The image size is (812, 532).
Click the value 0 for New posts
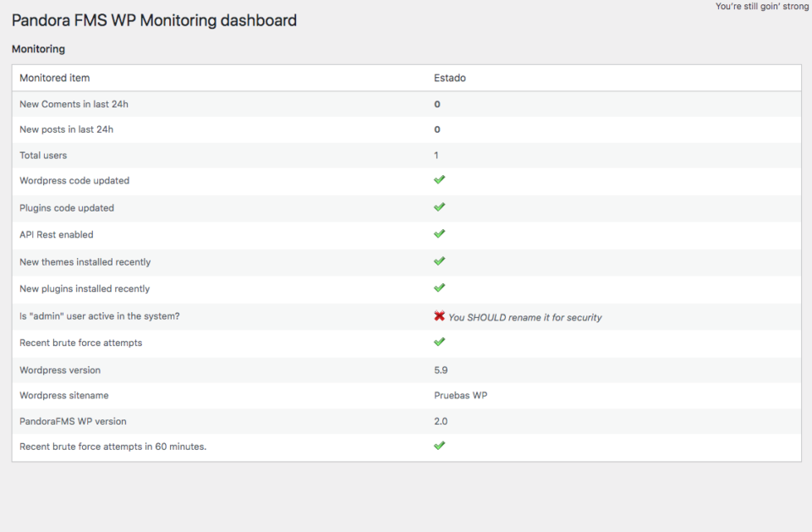(437, 129)
